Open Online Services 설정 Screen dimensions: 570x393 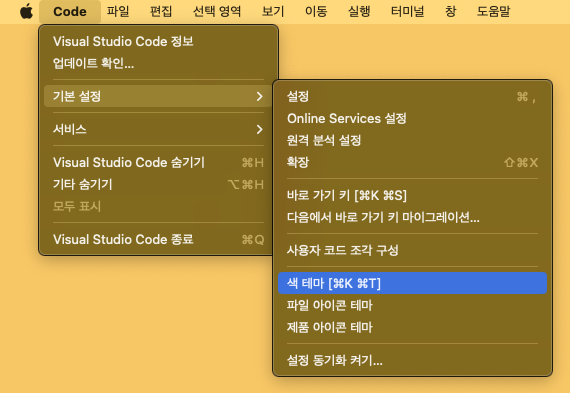[x=412, y=119]
